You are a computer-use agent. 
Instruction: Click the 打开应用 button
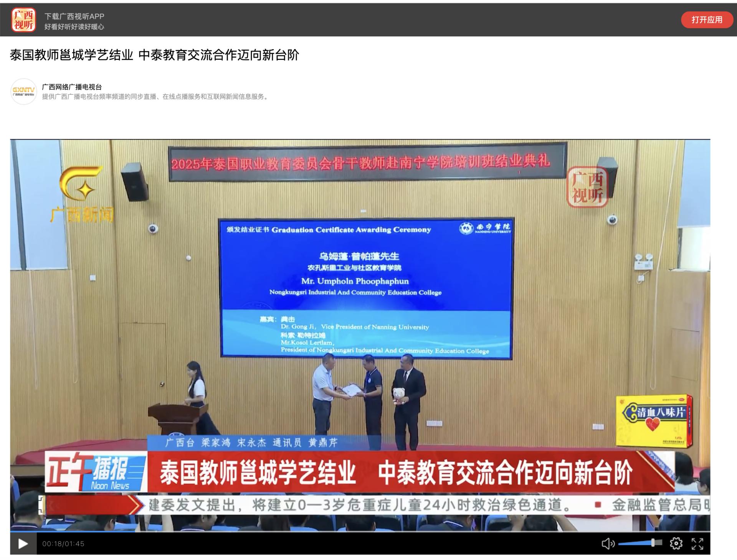(x=707, y=20)
